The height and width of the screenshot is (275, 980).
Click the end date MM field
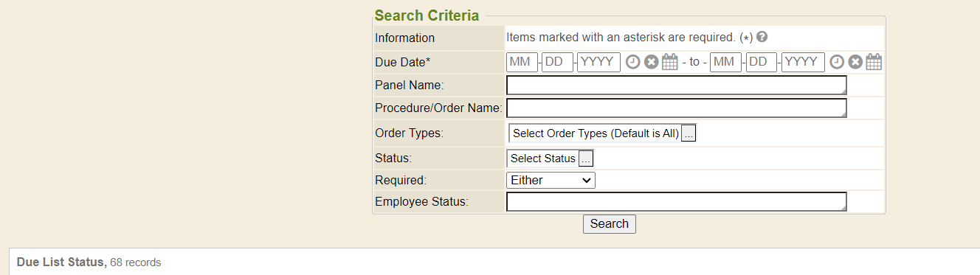click(725, 62)
